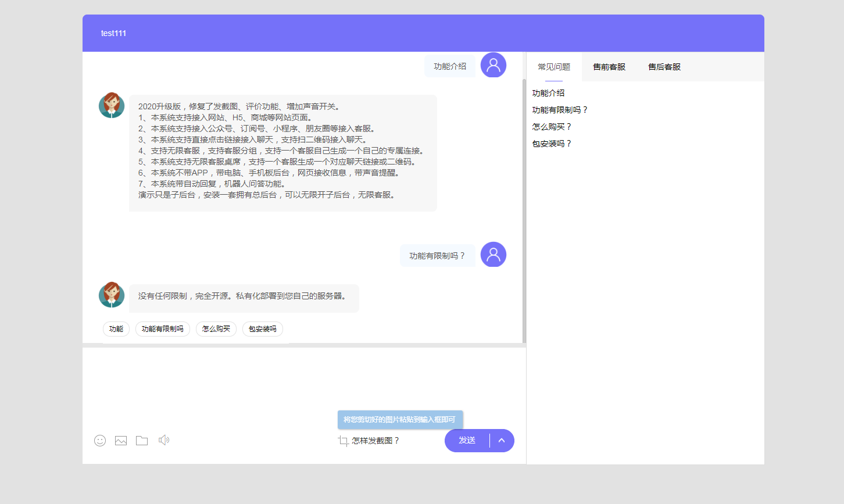Screen dimensions: 844x504
Task: Click the 怎样发截图？ help link
Action: tap(376, 441)
